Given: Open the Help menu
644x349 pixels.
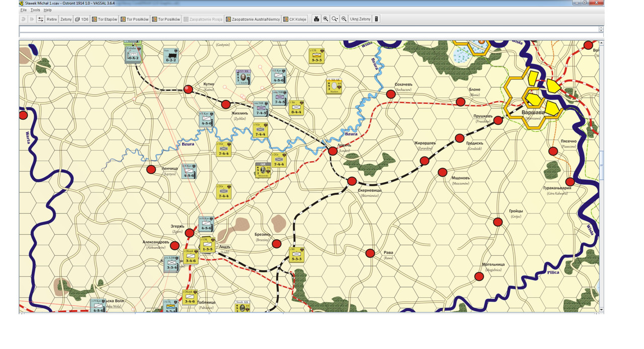Looking at the screenshot, I should click(48, 10).
